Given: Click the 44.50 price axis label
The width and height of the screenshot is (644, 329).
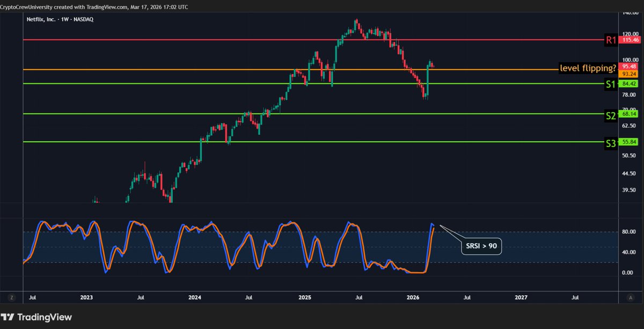Looking at the screenshot, I should pos(630,173).
